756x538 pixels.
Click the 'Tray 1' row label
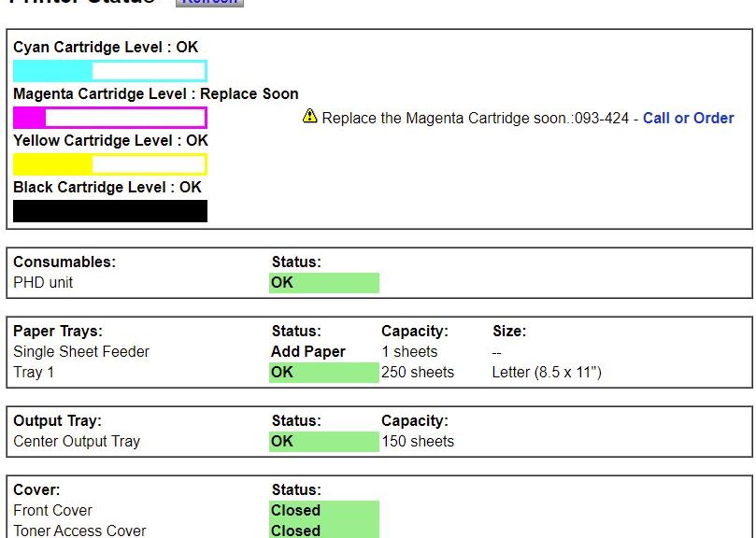pyautogui.click(x=34, y=373)
